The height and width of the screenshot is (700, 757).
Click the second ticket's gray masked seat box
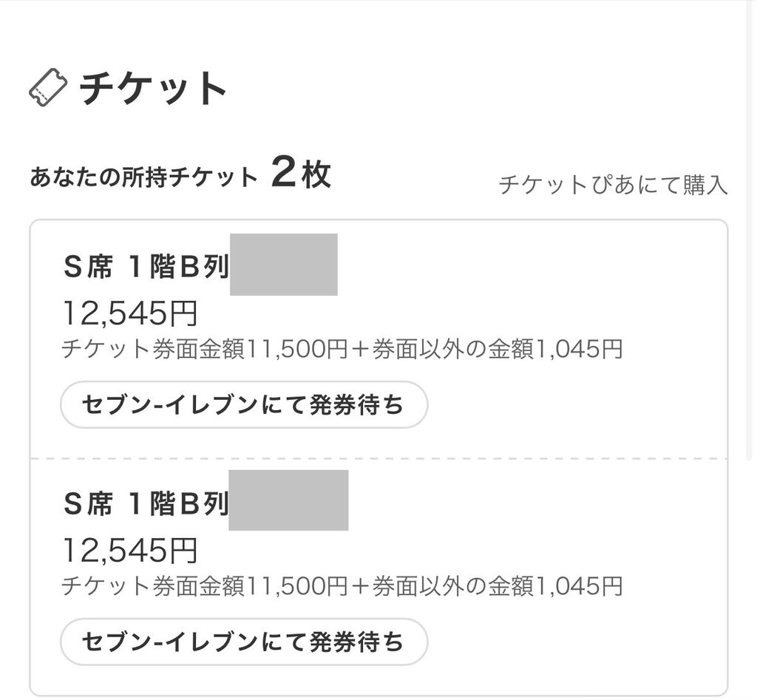pos(288,500)
